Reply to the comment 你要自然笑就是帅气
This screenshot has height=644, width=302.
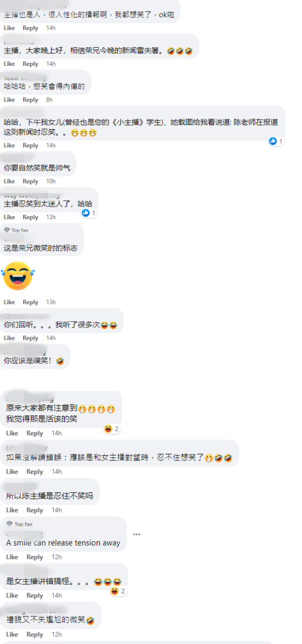[31, 181]
